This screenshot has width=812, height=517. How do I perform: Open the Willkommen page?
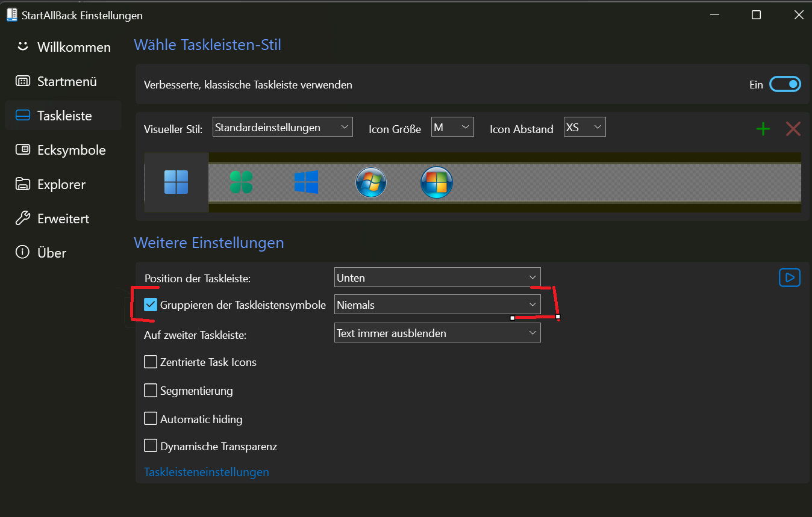coord(63,47)
